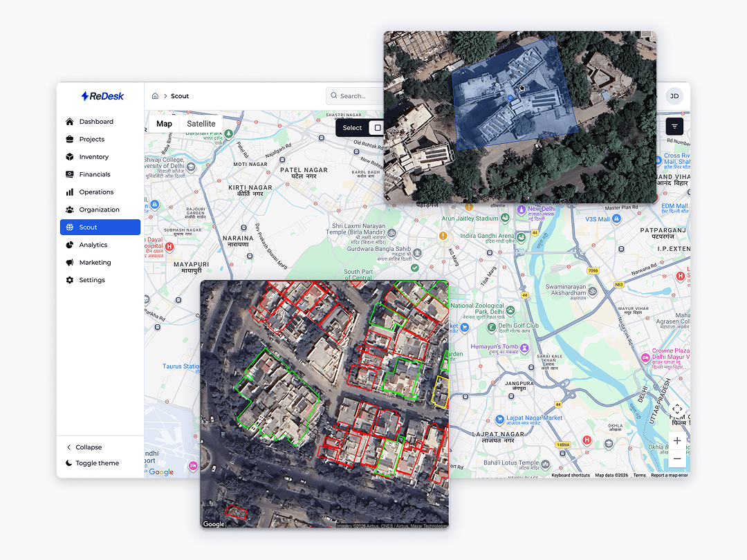This screenshot has width=747, height=560.
Task: Click the ReDesk logo
Action: (x=102, y=95)
